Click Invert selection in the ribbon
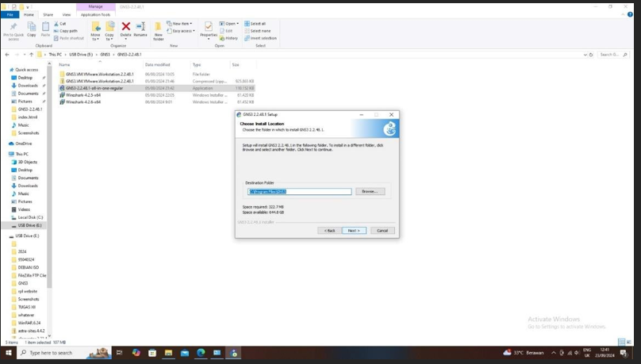 (260, 38)
